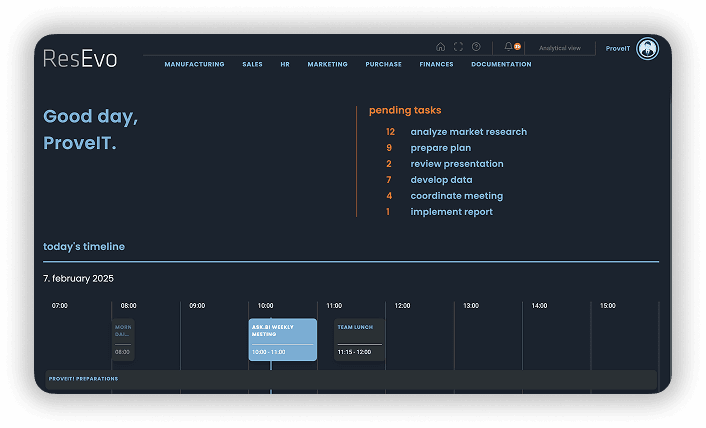Go to the Marketing menu
The width and height of the screenshot is (706, 428).
tap(327, 64)
